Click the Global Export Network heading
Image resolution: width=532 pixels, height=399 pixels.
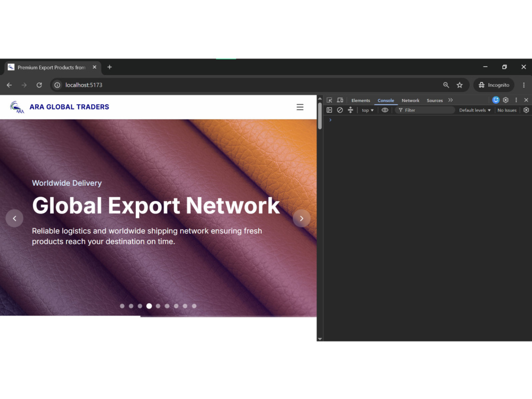coord(156,206)
